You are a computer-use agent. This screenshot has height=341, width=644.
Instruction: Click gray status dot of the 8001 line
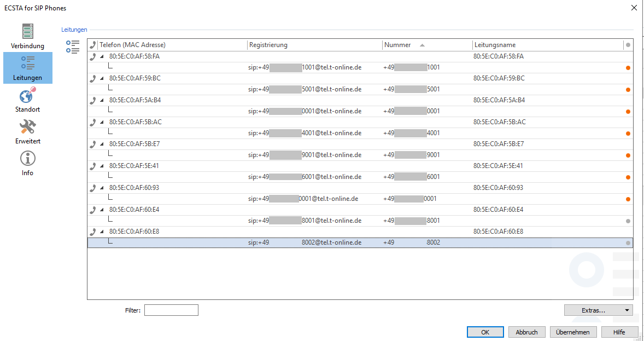click(x=628, y=221)
